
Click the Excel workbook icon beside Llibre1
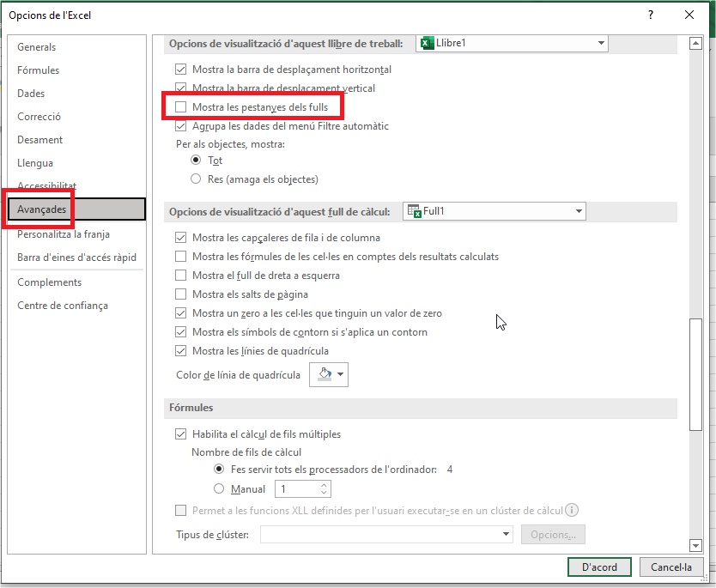(427, 43)
